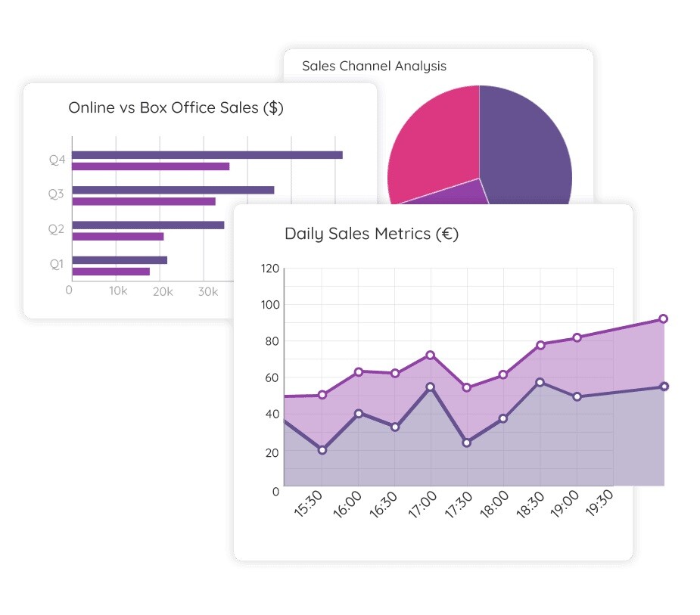700x615 pixels.
Task: Click the 15:30 time axis label
Action: pyautogui.click(x=308, y=505)
